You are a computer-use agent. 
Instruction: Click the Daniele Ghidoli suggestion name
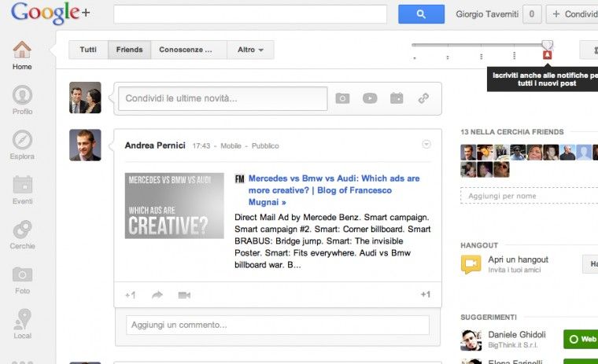[517, 334]
